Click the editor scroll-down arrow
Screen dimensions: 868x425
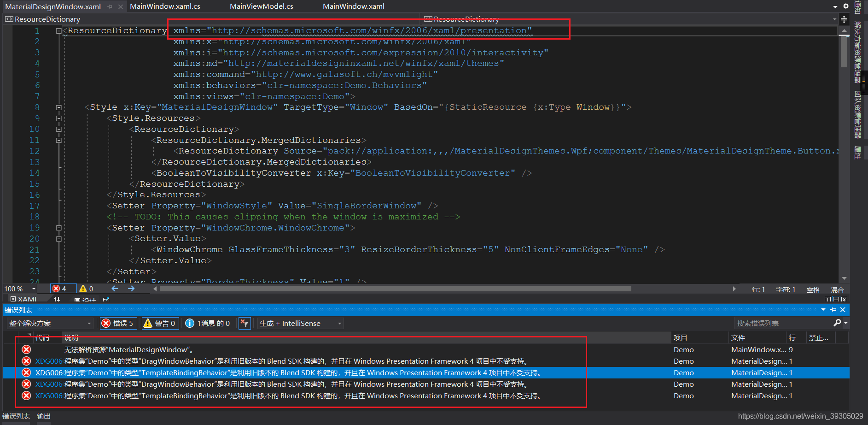pyautogui.click(x=844, y=278)
